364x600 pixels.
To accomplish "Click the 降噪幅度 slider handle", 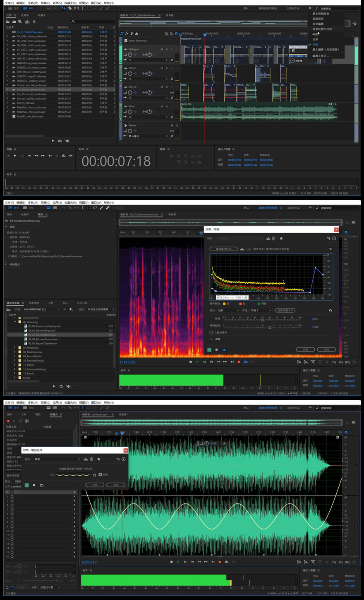I will click(270, 327).
